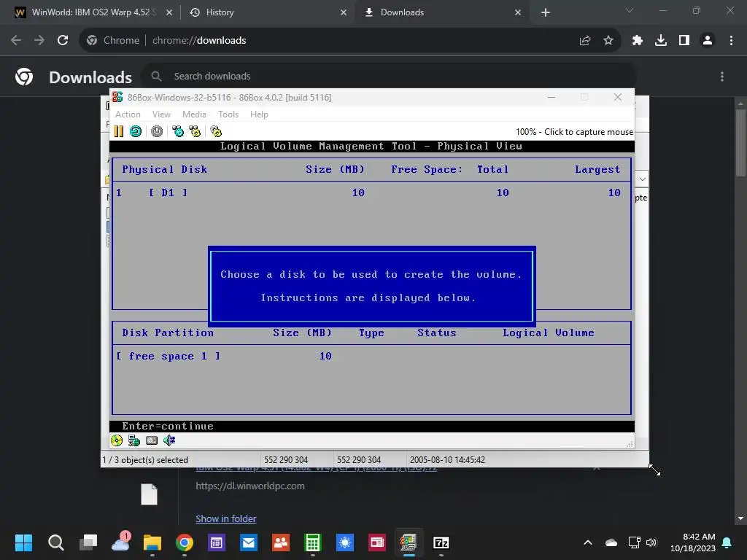Click the Chrome tab search chevron

(x=630, y=10)
